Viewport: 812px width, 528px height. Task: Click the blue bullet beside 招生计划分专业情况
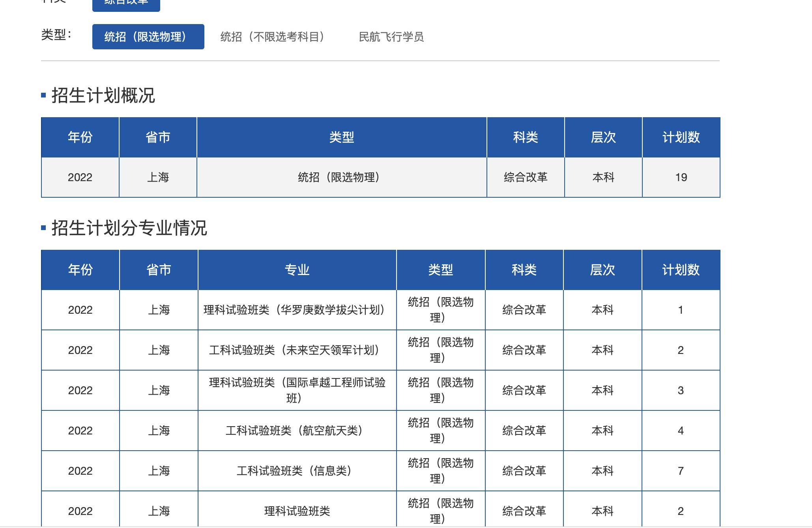(x=43, y=227)
